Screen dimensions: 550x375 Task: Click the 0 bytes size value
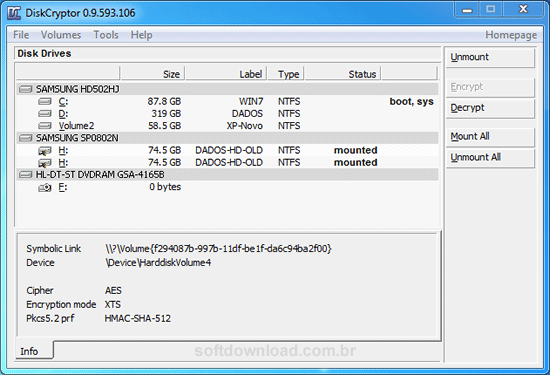(165, 187)
